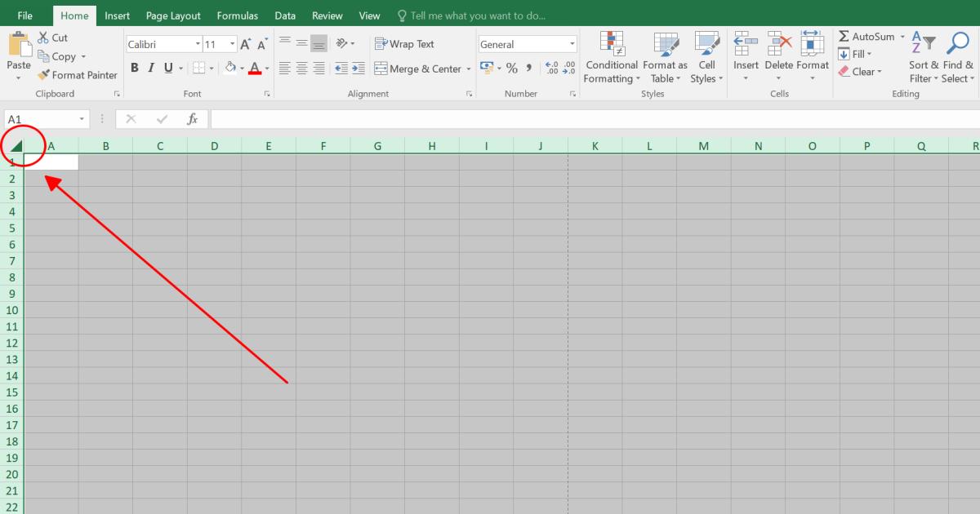
Task: Open the Fill Color swatch menu
Action: point(241,69)
